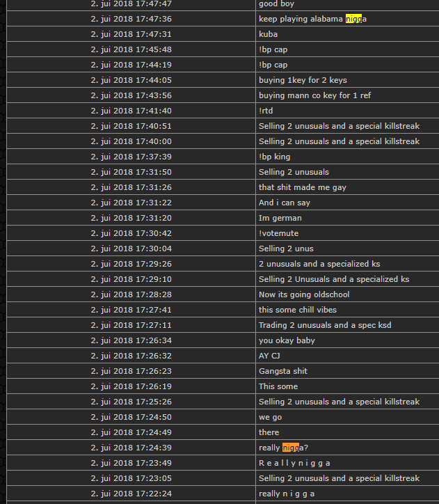Select the "!votemute" command message
The width and height of the screenshot is (439, 504).
click(x=280, y=233)
